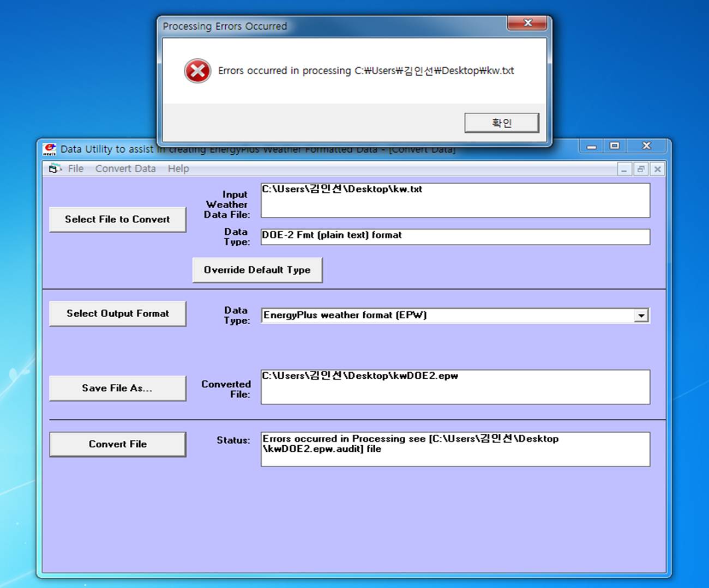
Task: Click the red error icon in the dialog
Action: (197, 71)
